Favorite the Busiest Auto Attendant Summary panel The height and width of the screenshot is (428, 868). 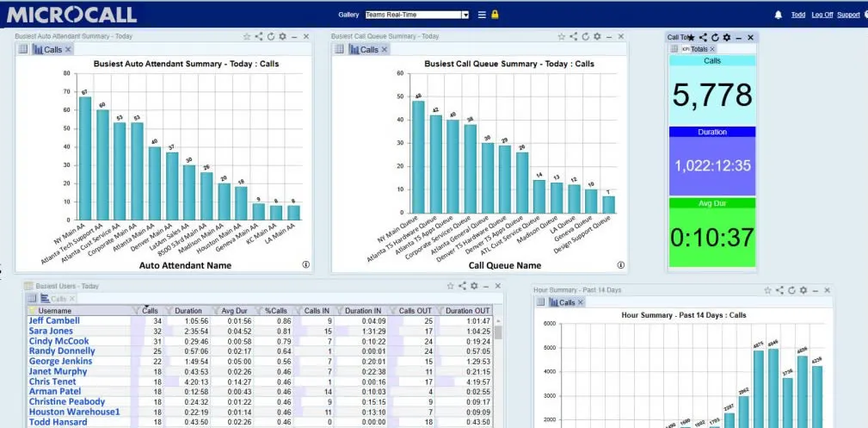click(247, 36)
